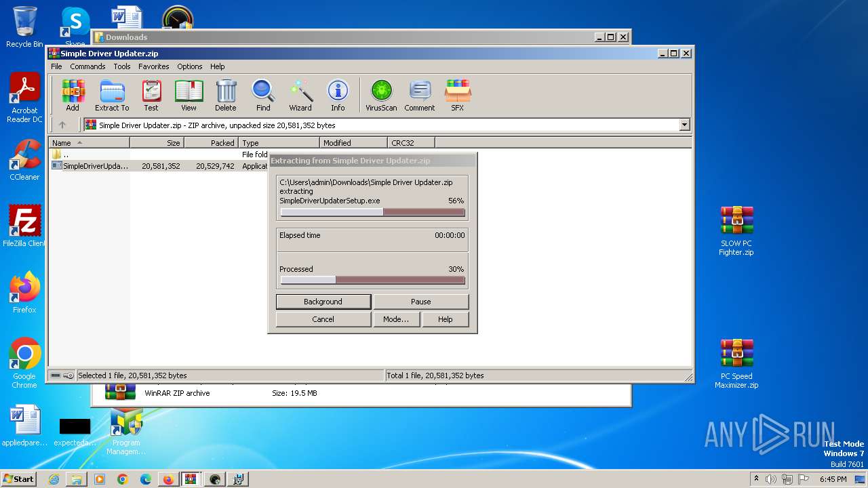Click Show desktop button at taskbar end
The image size is (868, 488).
tap(861, 479)
